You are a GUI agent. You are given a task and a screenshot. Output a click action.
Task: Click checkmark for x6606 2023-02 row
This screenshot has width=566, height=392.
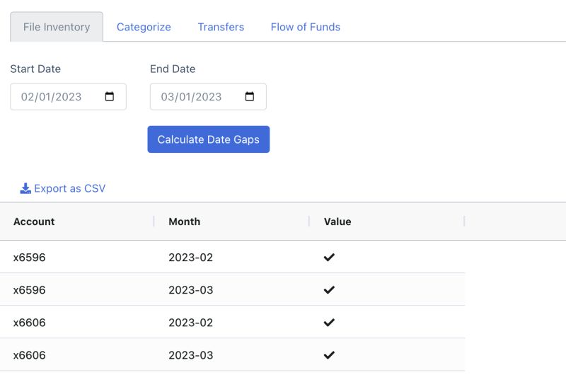(329, 323)
